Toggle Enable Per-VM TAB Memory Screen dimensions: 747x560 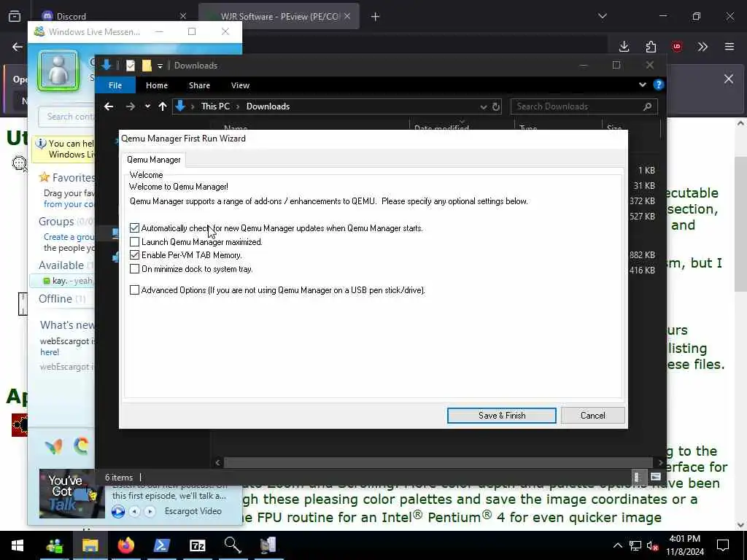point(134,255)
